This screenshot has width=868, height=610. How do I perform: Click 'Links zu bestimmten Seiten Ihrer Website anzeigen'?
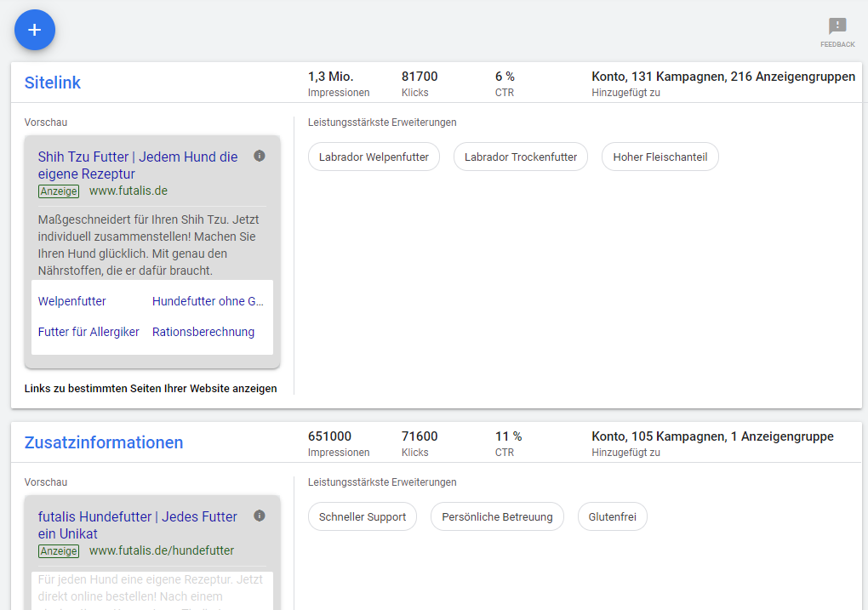151,389
